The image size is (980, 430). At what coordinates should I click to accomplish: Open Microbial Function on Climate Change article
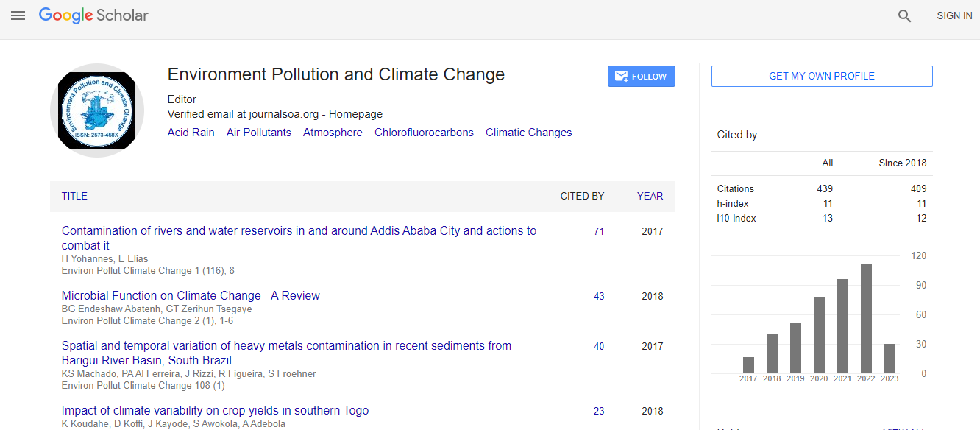point(191,296)
